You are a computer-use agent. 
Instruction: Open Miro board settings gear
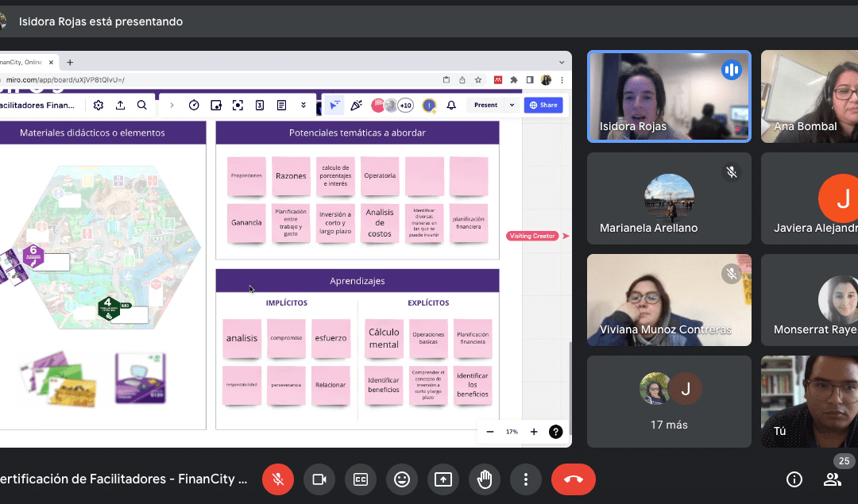[99, 105]
